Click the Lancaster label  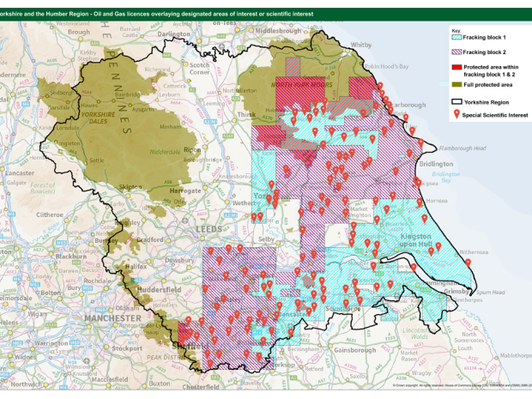[20, 173]
